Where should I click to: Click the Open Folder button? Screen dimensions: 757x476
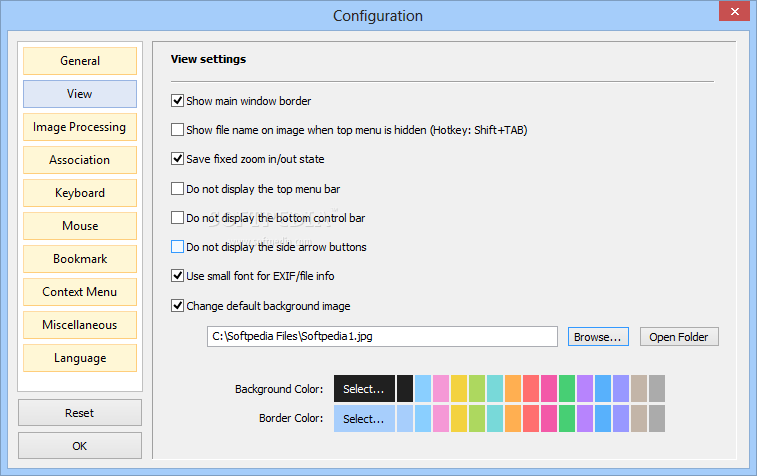tap(679, 337)
